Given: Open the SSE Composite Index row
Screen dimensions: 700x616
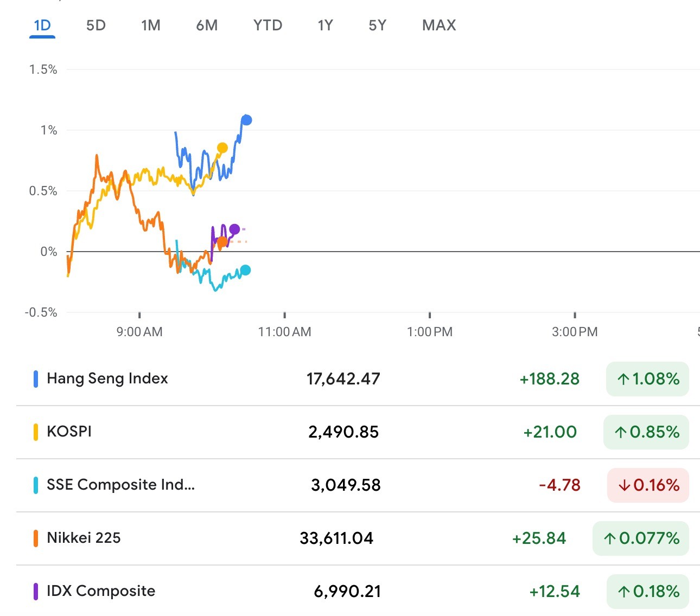Looking at the screenshot, I should click(358, 485).
